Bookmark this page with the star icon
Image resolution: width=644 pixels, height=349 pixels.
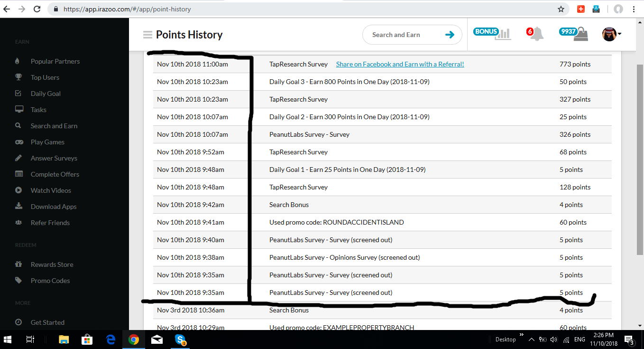[561, 9]
